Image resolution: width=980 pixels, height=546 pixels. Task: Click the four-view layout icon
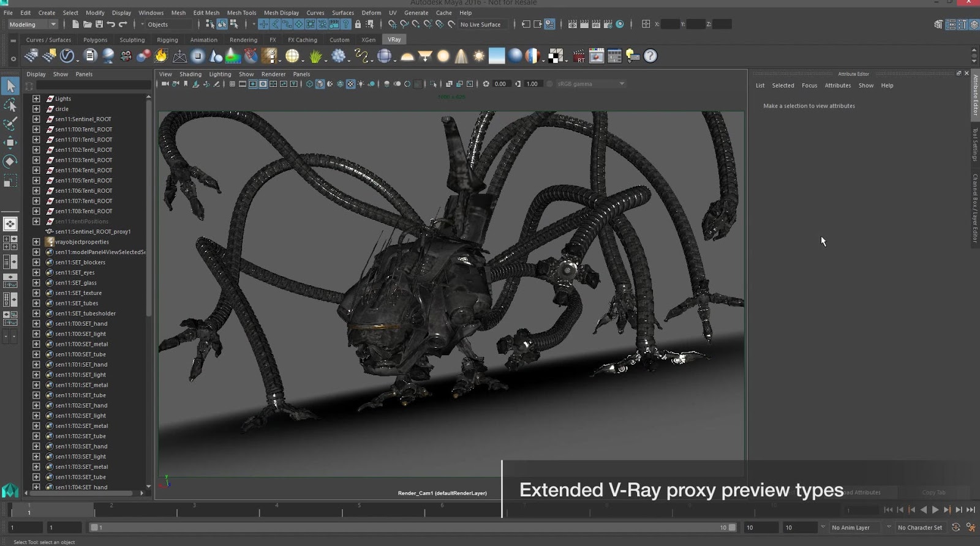(x=10, y=243)
